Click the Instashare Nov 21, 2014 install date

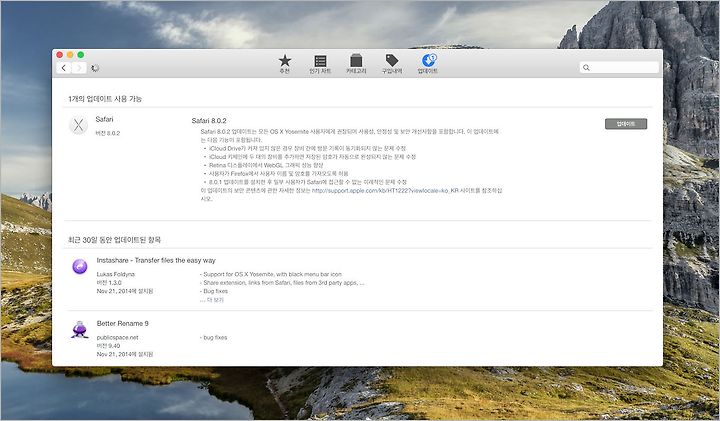(125, 291)
